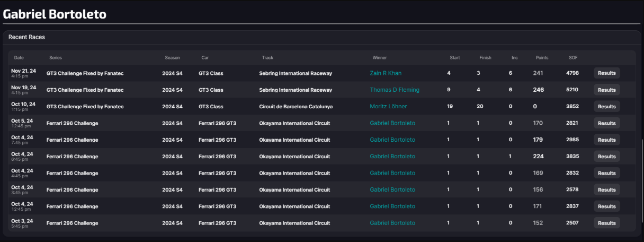This screenshot has width=644, height=242.
Task: Show Results for the race with 224 points
Action: [x=606, y=157]
